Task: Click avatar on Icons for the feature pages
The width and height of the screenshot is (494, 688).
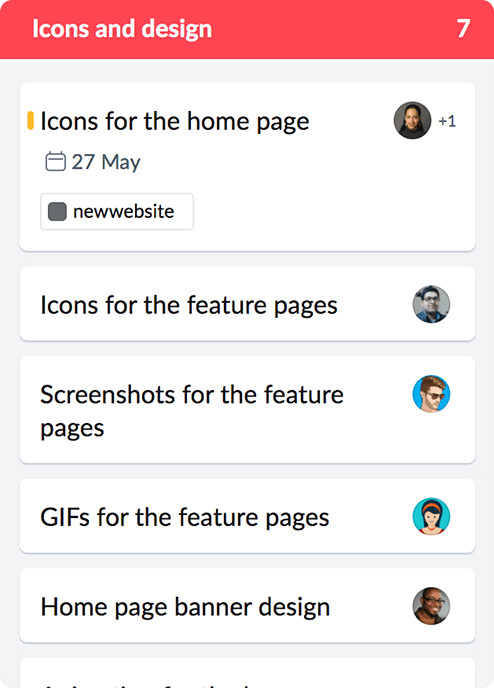Action: [x=431, y=305]
